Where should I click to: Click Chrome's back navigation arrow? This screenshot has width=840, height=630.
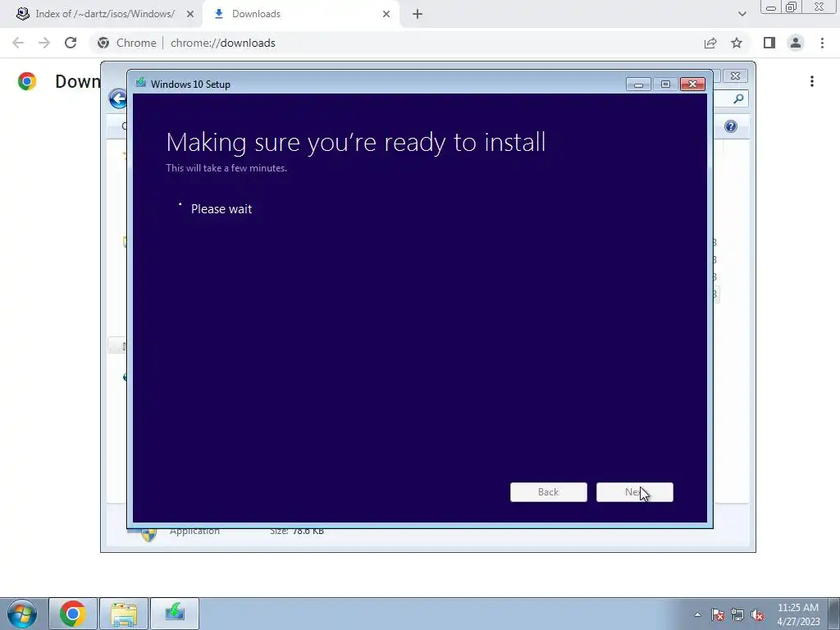pos(18,43)
